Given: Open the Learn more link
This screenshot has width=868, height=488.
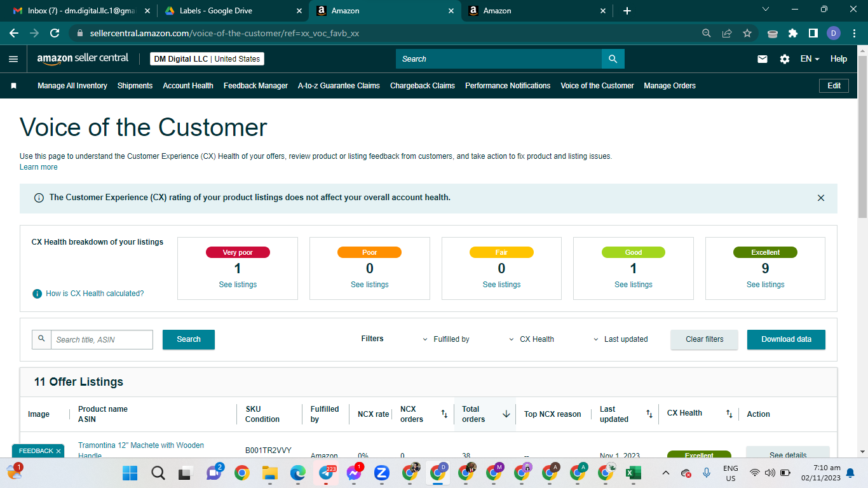Looking at the screenshot, I should point(39,167).
